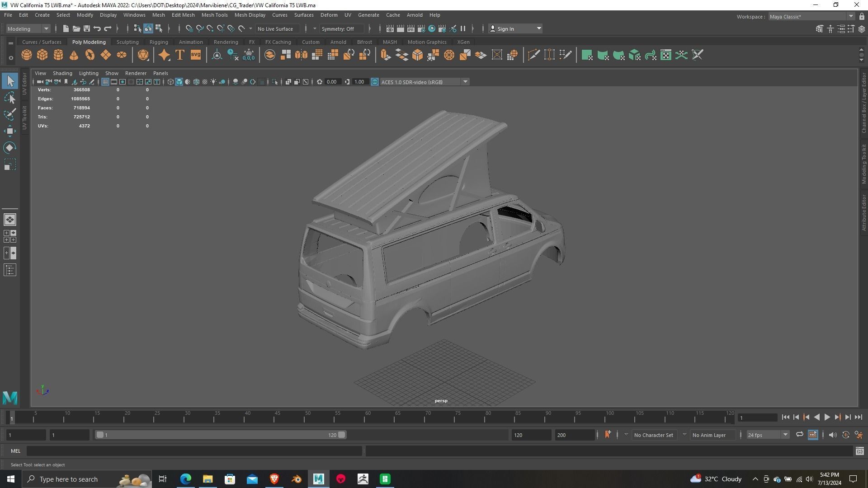Switch to the Sculpting shelf tab
The height and width of the screenshot is (488, 868).
point(127,42)
